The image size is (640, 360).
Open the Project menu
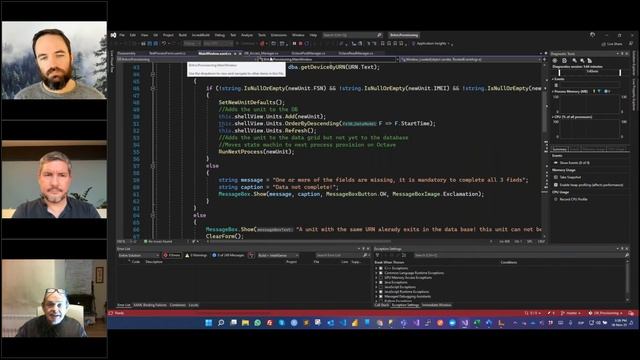pyautogui.click(x=168, y=35)
